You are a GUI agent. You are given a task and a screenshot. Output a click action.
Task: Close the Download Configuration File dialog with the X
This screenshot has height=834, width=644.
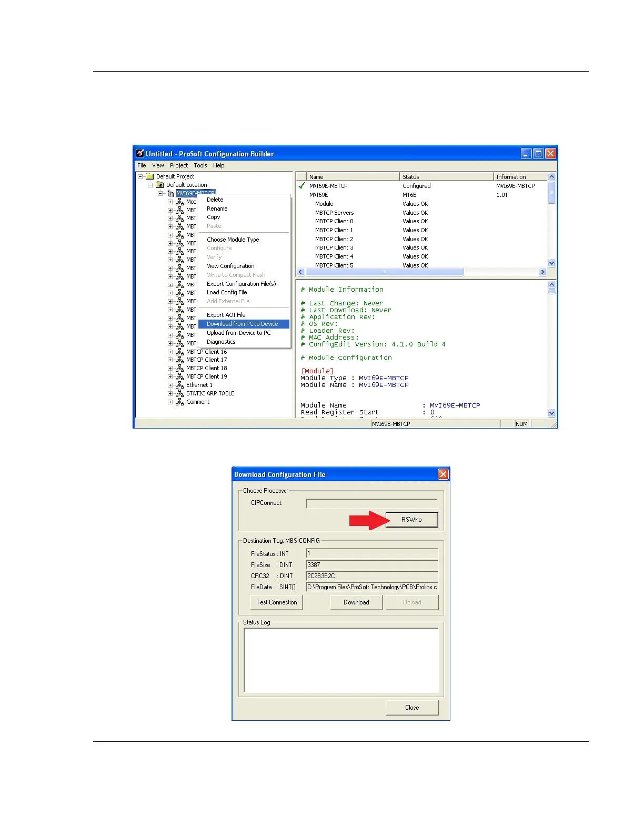(443, 474)
